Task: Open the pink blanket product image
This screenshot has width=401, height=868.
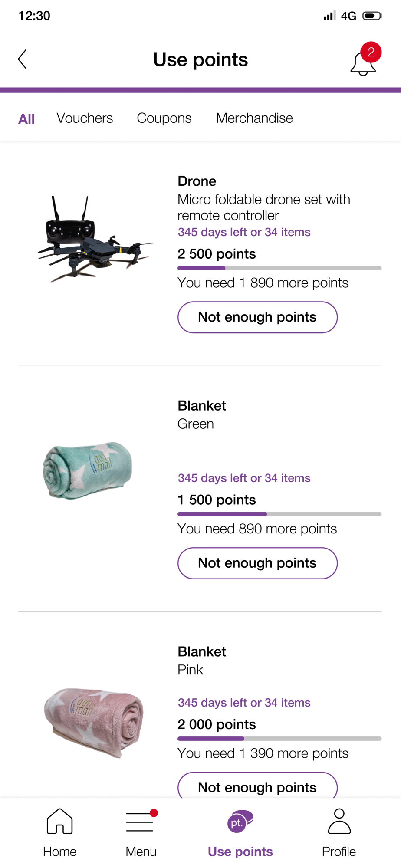Action: tap(94, 723)
